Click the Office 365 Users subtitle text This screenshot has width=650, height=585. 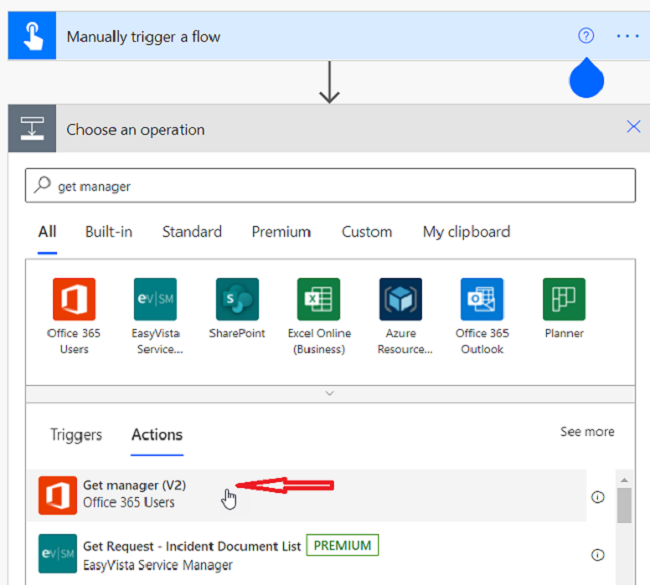(129, 502)
